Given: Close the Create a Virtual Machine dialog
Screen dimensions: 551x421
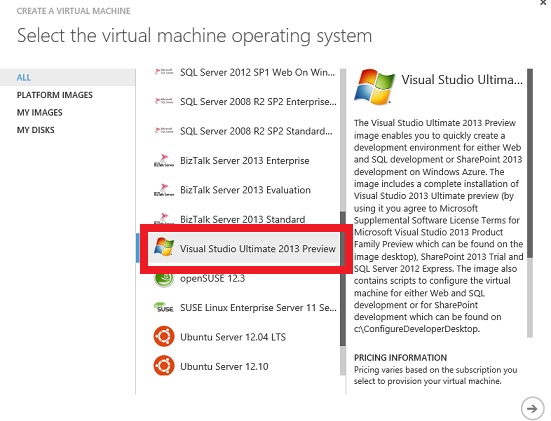Looking at the screenshot, I should [543, 3].
